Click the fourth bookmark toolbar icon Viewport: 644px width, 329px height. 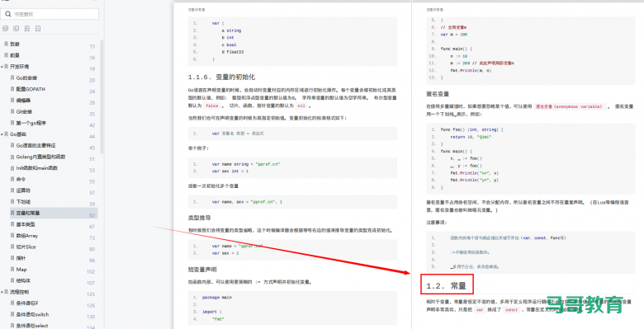coord(38,29)
